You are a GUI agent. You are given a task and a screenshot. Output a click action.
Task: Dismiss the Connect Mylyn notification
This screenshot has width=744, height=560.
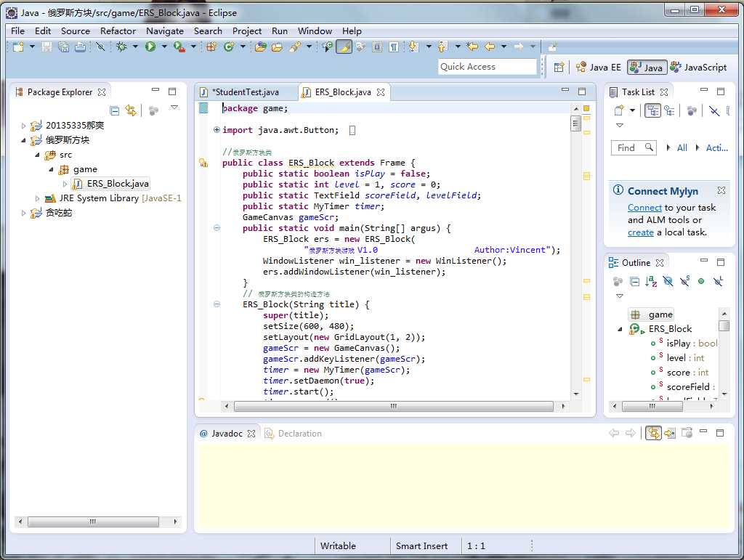(x=721, y=190)
